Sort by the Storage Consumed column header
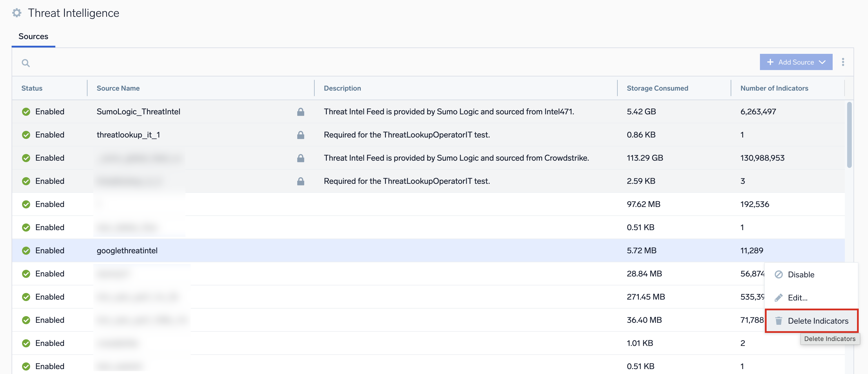868x374 pixels. (x=657, y=88)
